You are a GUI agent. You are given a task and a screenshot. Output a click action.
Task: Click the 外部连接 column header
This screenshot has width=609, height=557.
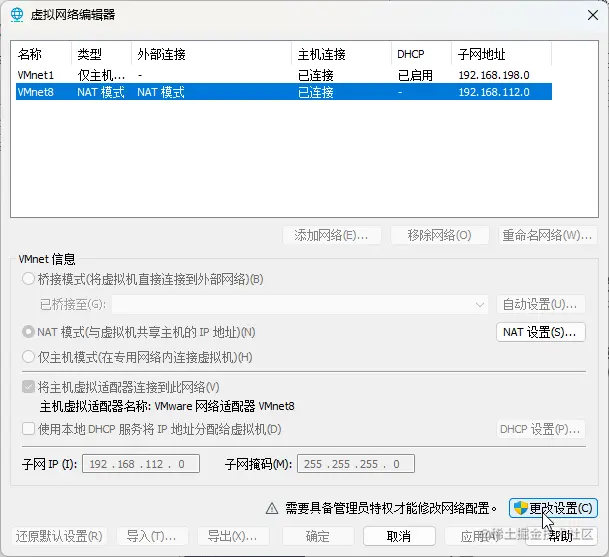(x=211, y=54)
